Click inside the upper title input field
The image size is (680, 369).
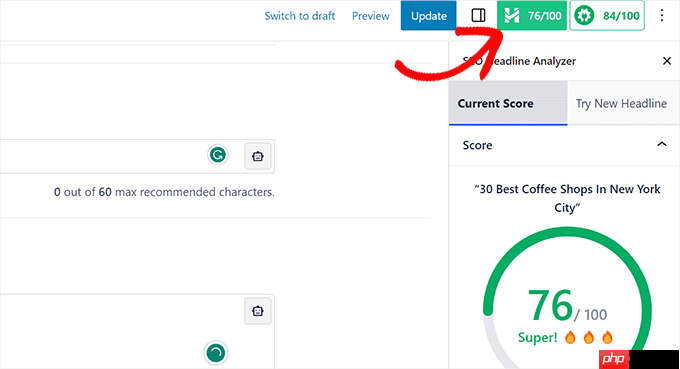coord(137,156)
